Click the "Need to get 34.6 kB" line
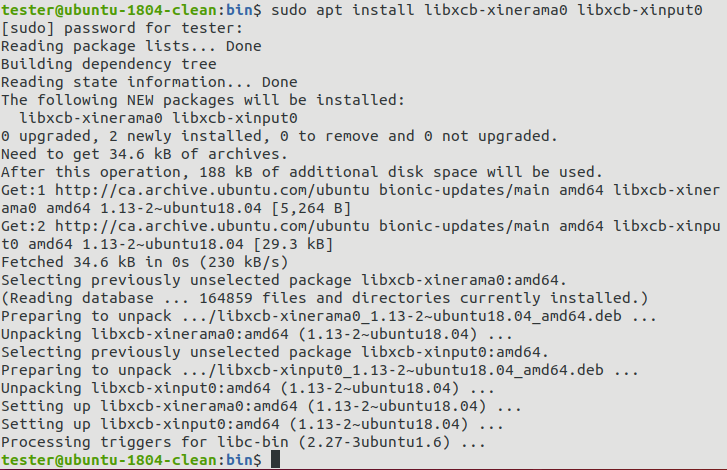Screen dimensions: 727x470 [144, 154]
